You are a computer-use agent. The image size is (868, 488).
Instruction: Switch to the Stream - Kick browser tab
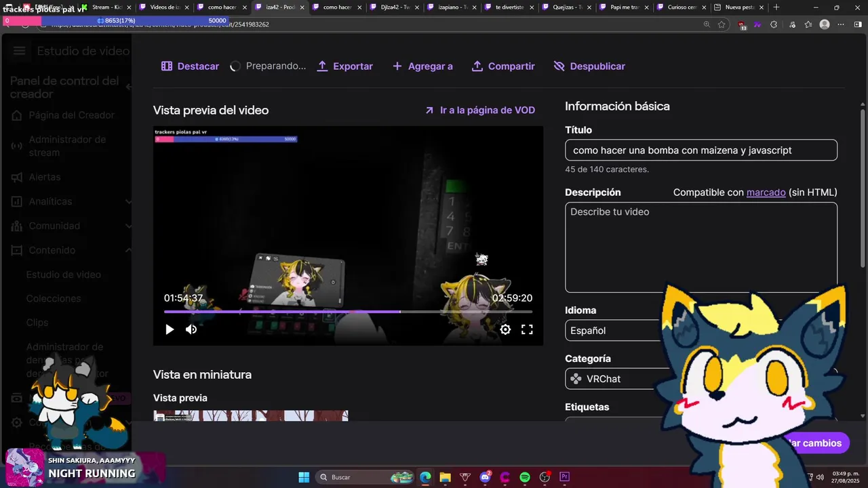pyautogui.click(x=106, y=7)
